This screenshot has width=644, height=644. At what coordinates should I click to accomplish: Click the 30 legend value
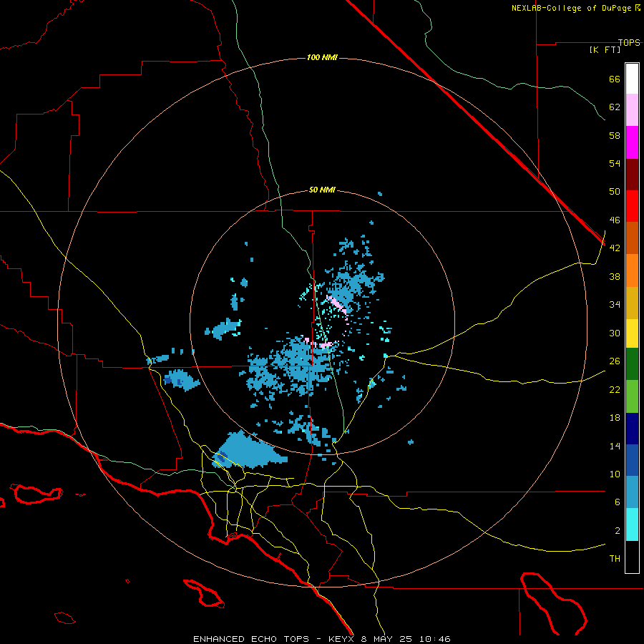pyautogui.click(x=615, y=333)
